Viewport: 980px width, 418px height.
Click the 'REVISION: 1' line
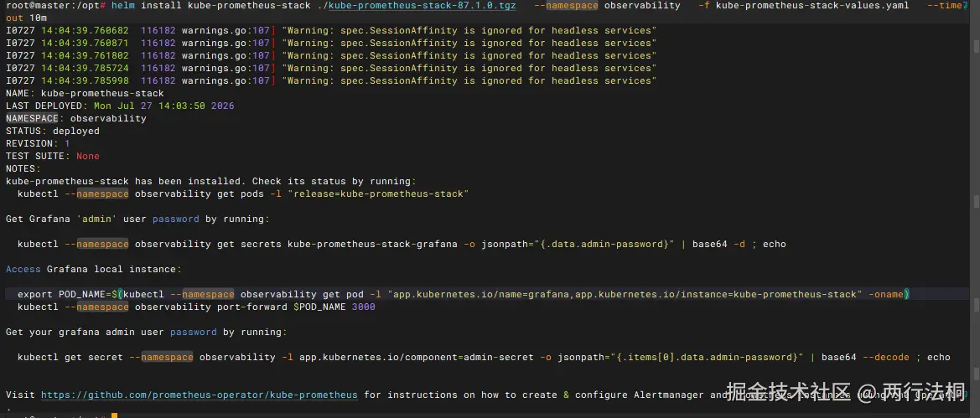38,144
